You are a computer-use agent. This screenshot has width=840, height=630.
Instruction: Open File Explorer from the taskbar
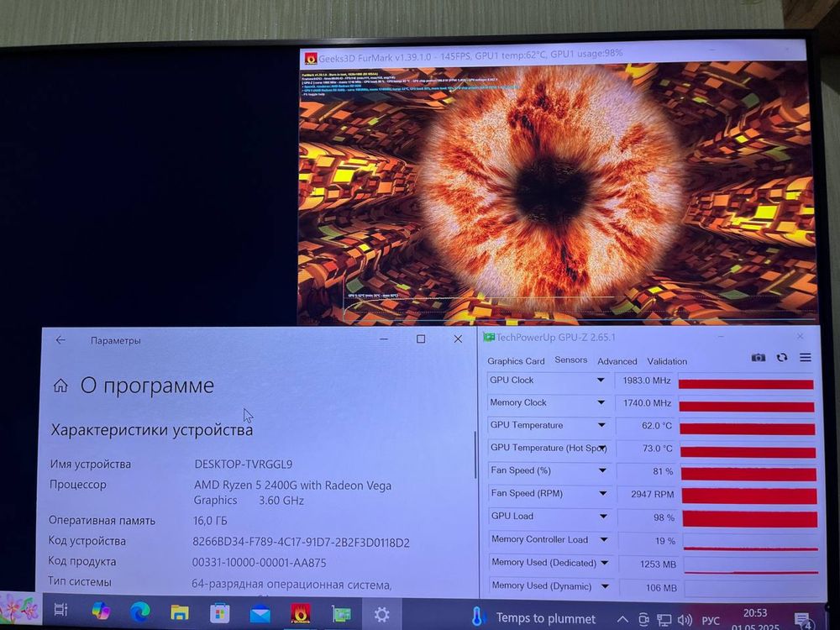[180, 612]
